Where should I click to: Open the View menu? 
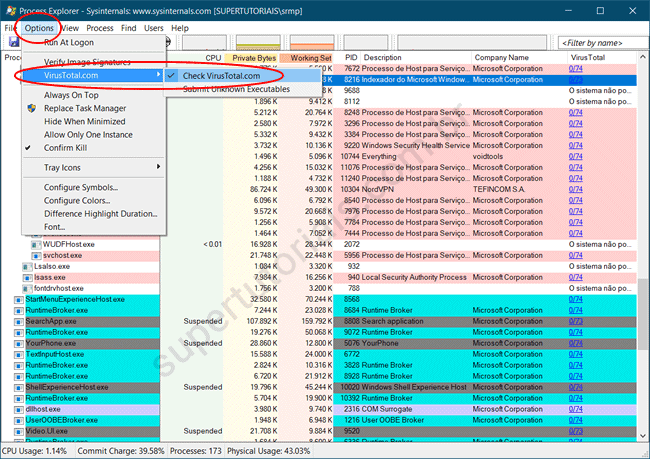[x=71, y=28]
